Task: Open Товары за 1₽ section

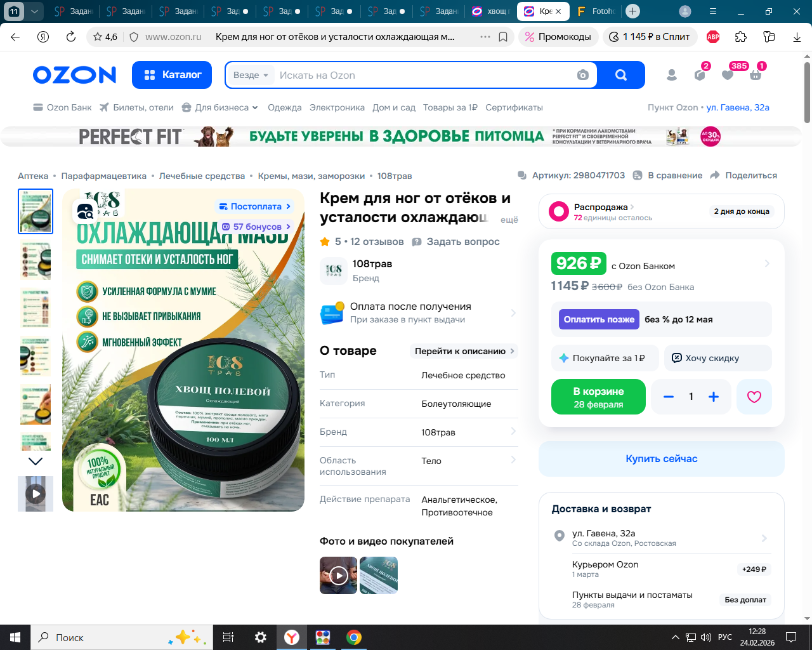Action: point(450,107)
